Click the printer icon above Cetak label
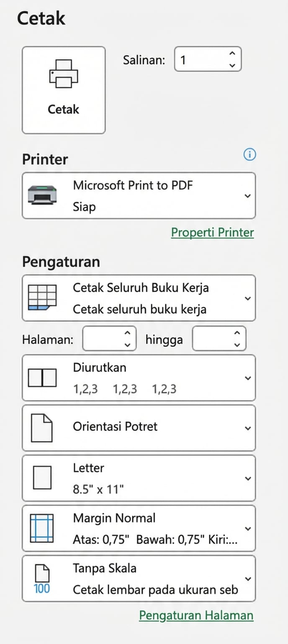The image size is (288, 644). 63,74
